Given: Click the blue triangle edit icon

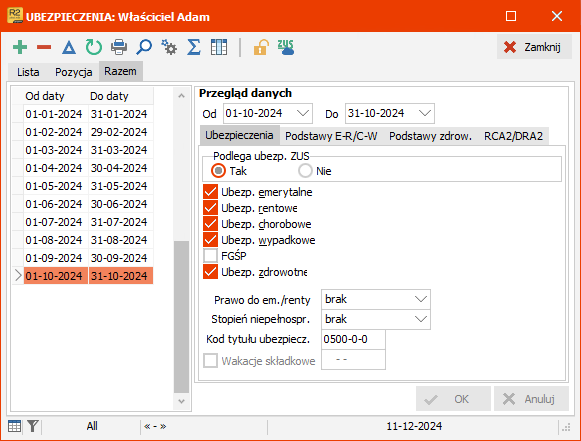Looking at the screenshot, I should (69, 47).
